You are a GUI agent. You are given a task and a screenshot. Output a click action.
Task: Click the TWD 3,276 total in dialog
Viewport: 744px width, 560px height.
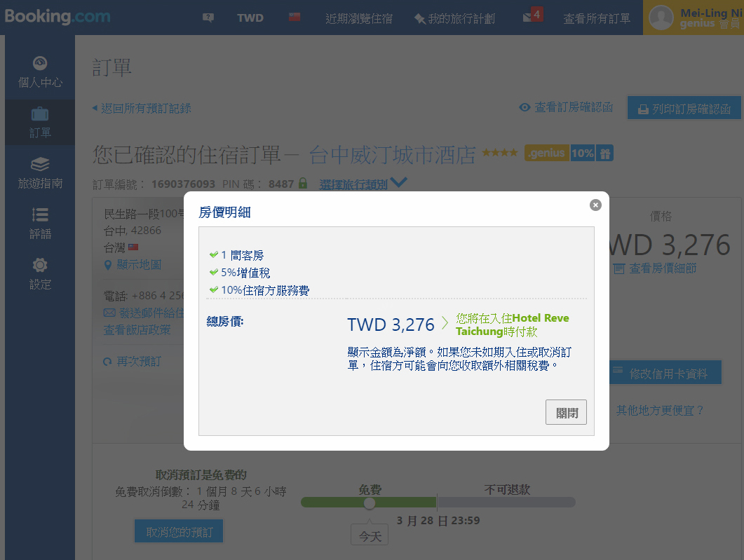click(x=391, y=325)
